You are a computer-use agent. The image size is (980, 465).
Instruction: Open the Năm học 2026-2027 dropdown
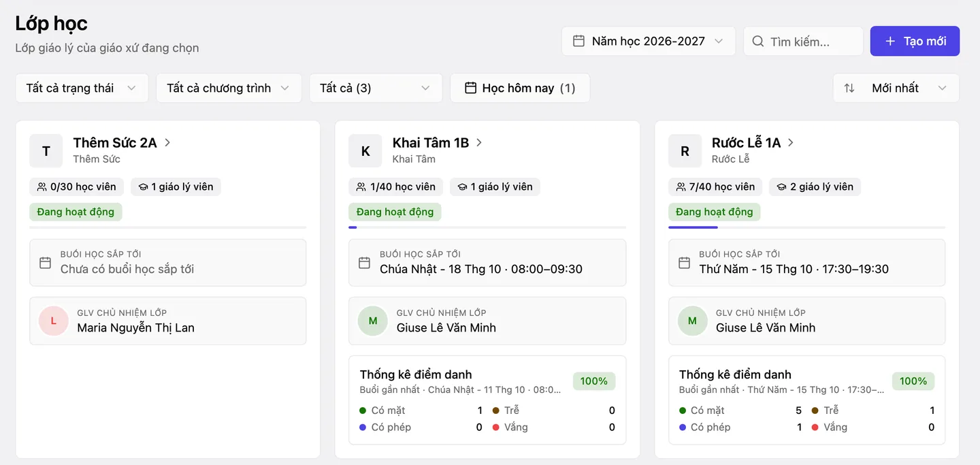point(649,41)
